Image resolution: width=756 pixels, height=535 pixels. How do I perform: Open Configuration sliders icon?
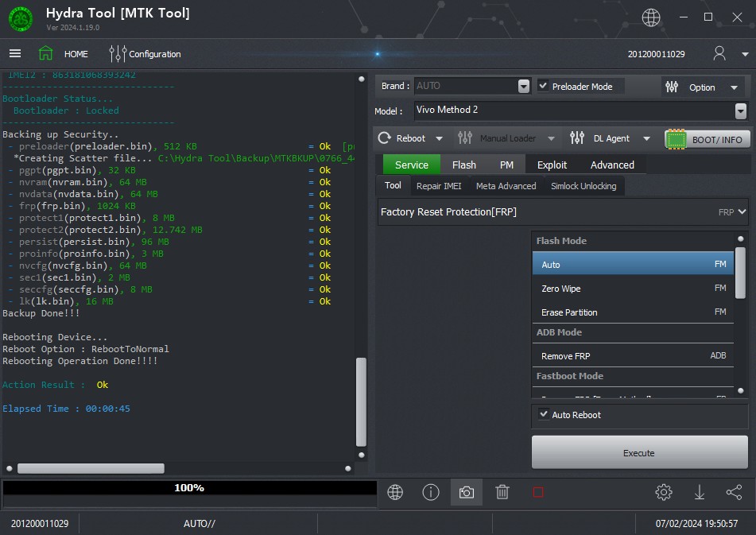pos(118,53)
